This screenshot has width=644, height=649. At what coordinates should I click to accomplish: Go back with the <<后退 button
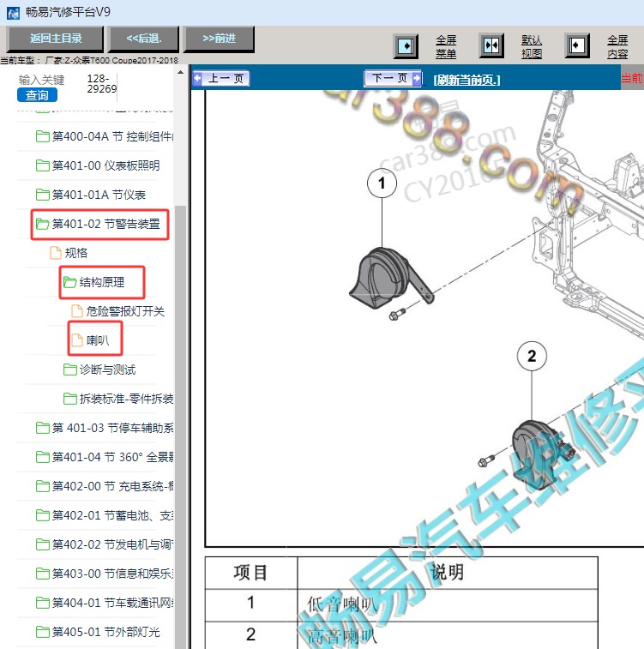click(143, 39)
